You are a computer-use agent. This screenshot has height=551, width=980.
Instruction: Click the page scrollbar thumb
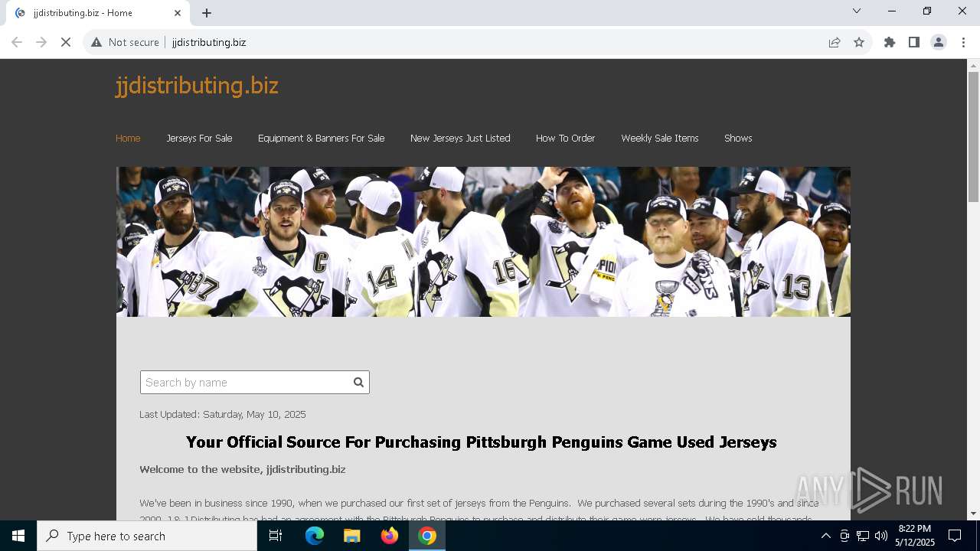(973, 136)
